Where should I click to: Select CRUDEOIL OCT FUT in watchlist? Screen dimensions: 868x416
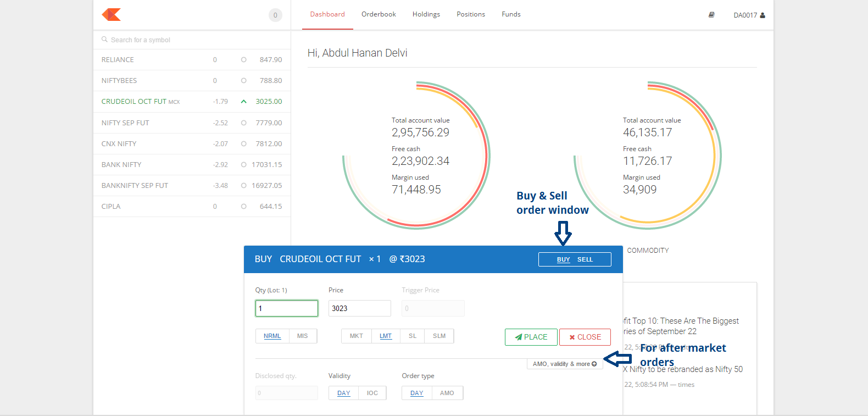click(x=192, y=102)
